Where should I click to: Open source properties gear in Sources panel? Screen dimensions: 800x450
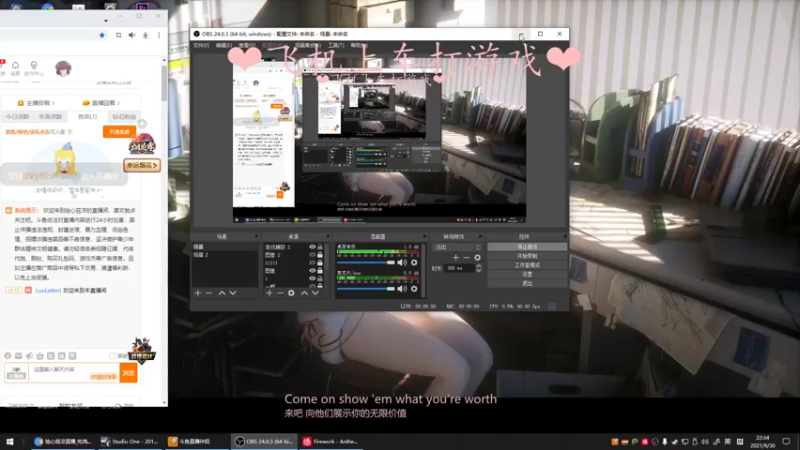point(291,293)
